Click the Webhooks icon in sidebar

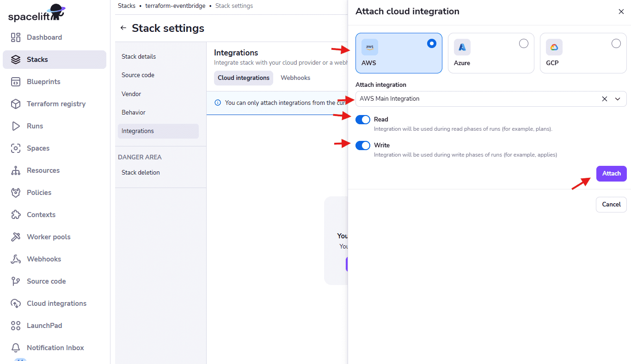[x=16, y=259]
